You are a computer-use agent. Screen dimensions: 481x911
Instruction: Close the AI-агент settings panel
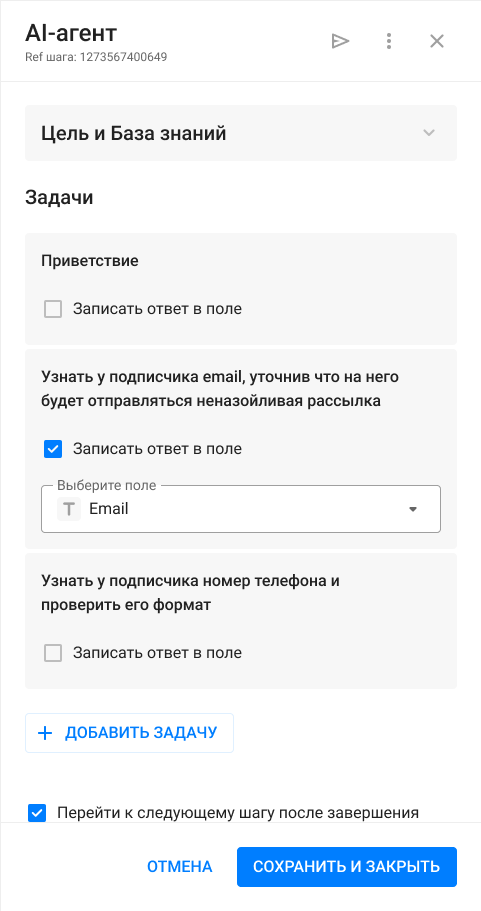436,41
